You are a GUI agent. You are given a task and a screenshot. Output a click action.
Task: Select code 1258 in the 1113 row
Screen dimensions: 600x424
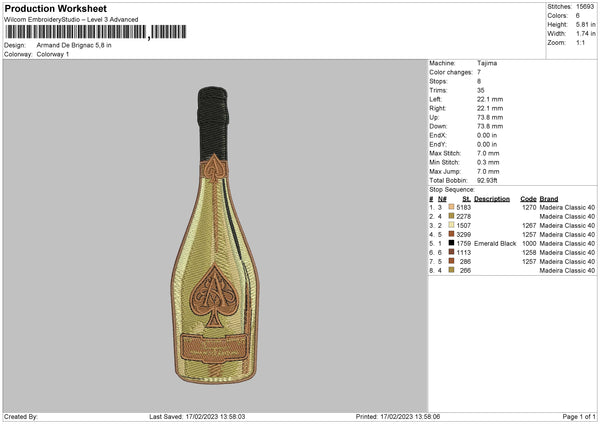pyautogui.click(x=529, y=253)
